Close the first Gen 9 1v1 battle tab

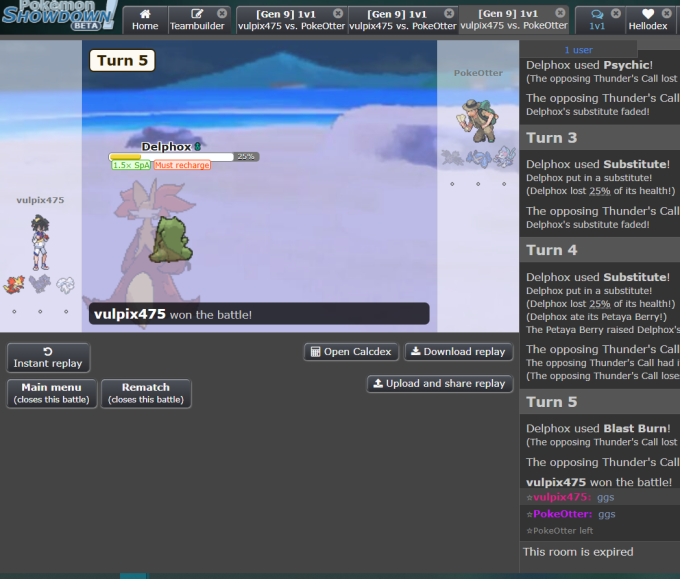pyautogui.click(x=338, y=13)
